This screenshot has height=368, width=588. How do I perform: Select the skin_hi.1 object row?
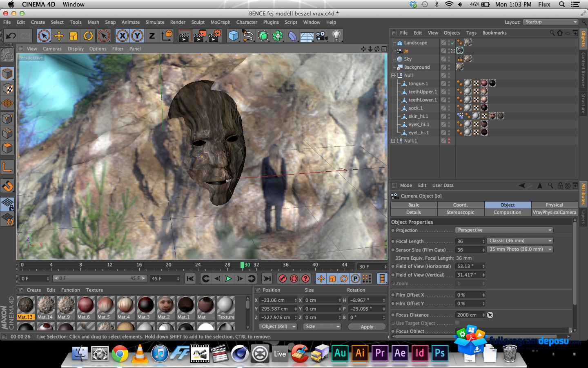[418, 116]
